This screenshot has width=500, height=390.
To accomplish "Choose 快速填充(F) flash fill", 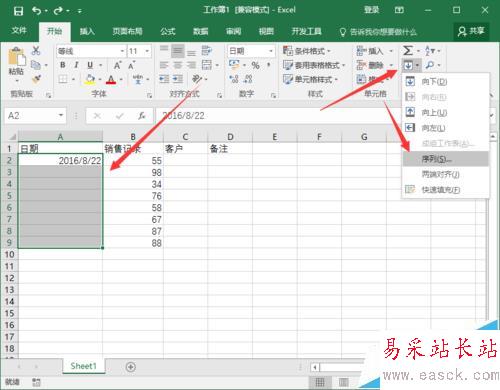I will [x=445, y=189].
